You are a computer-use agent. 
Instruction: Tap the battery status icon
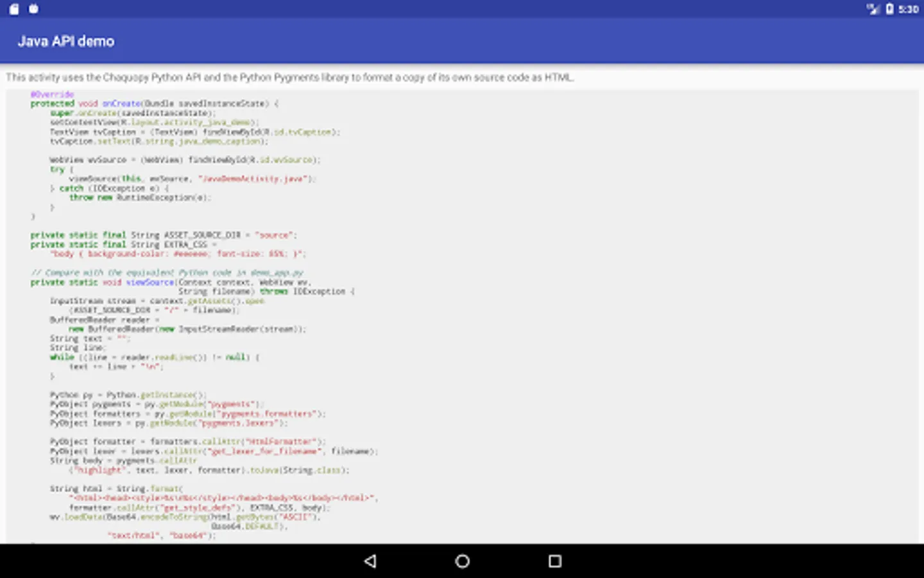(889, 9)
